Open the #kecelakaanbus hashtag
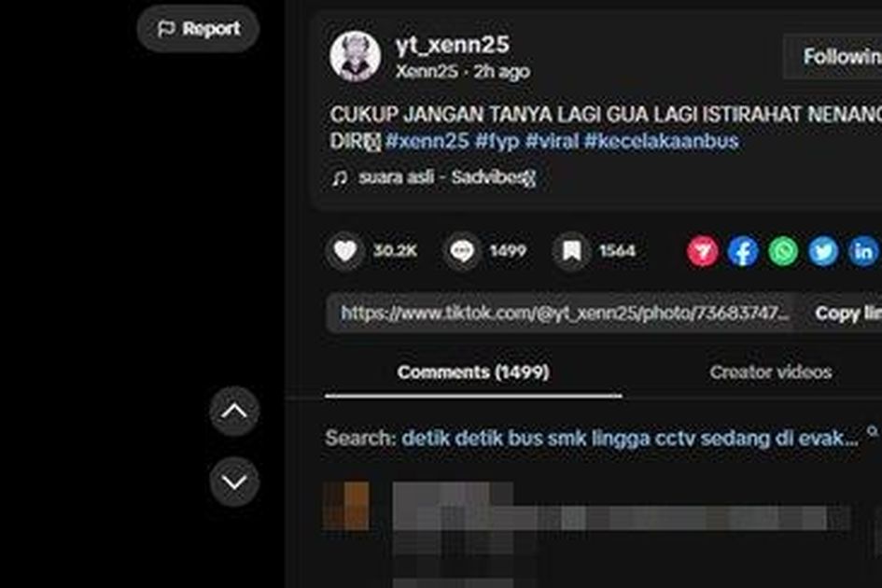The width and height of the screenshot is (882, 588). (x=661, y=141)
